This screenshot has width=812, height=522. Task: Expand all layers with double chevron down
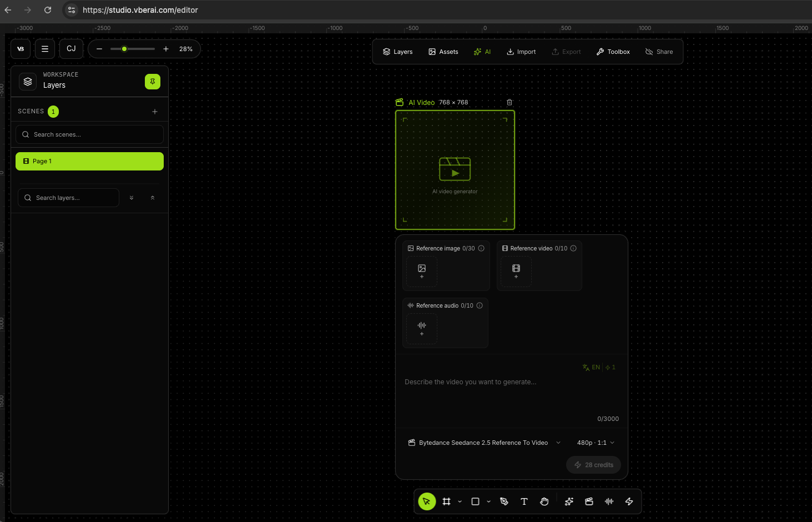(132, 198)
